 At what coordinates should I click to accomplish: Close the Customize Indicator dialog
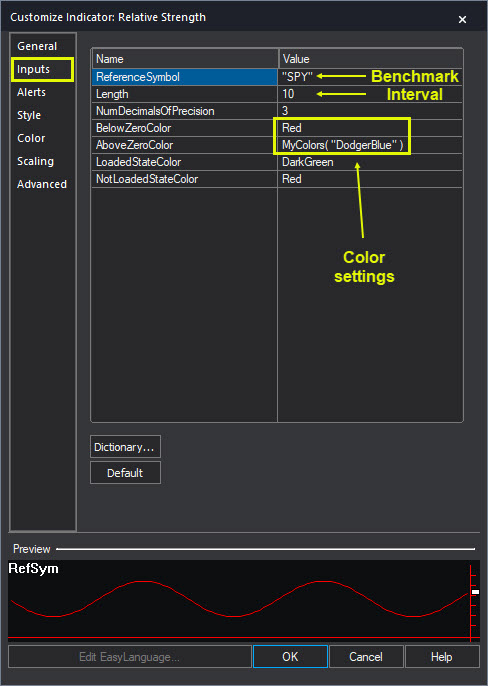462,19
